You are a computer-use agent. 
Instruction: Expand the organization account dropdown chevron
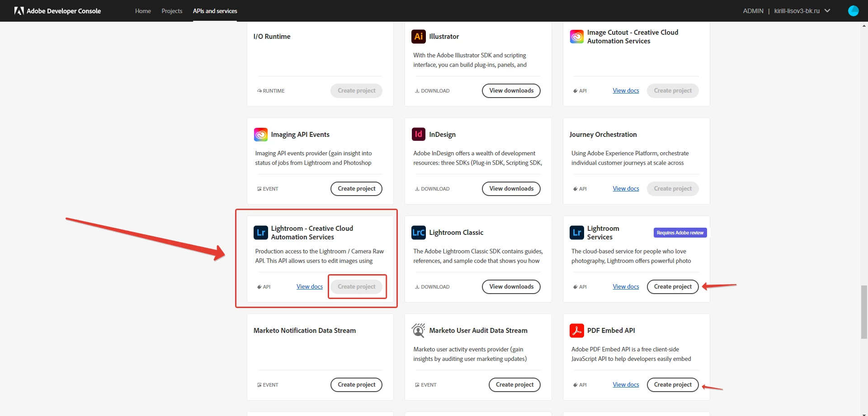click(827, 11)
